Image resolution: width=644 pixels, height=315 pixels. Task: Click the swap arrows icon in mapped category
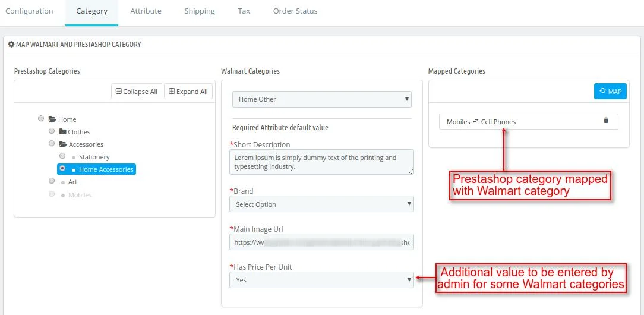point(475,121)
